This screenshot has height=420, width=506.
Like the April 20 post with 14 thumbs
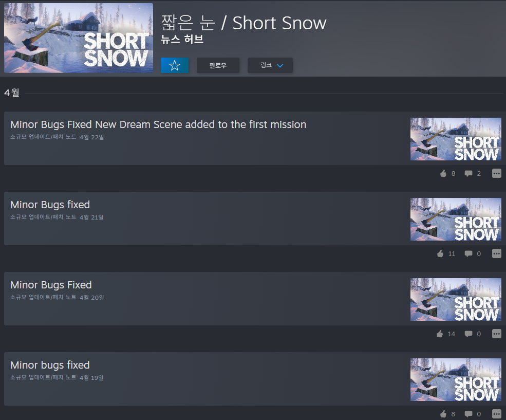coord(446,334)
